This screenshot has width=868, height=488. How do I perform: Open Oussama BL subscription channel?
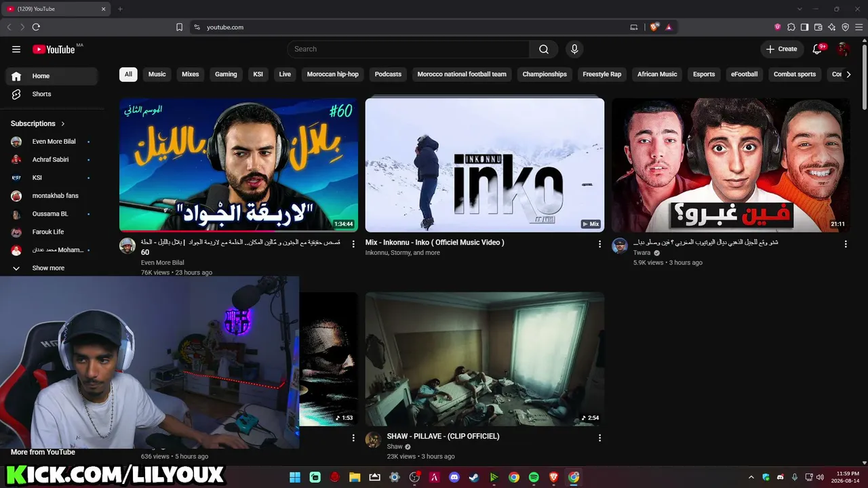click(x=52, y=214)
